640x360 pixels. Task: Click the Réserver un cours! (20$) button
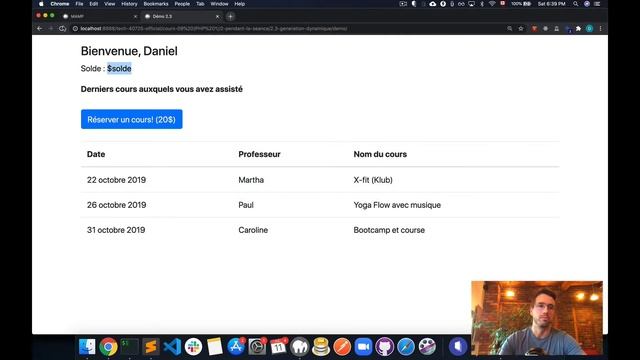click(x=131, y=119)
